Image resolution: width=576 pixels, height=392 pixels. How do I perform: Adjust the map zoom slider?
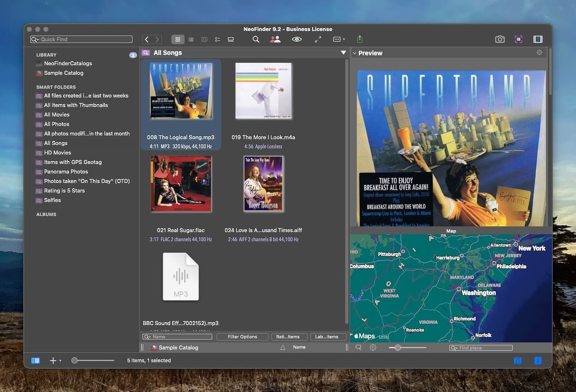[398, 348]
